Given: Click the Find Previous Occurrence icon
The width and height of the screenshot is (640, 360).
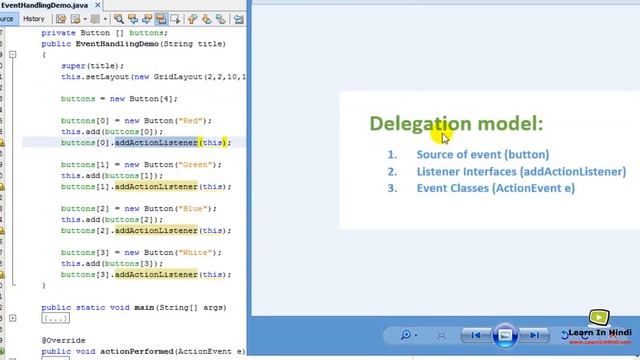Looking at the screenshot, I should click(x=133, y=19).
